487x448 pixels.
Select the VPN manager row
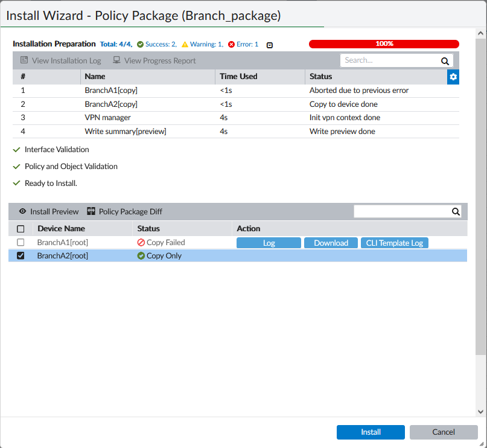point(236,118)
